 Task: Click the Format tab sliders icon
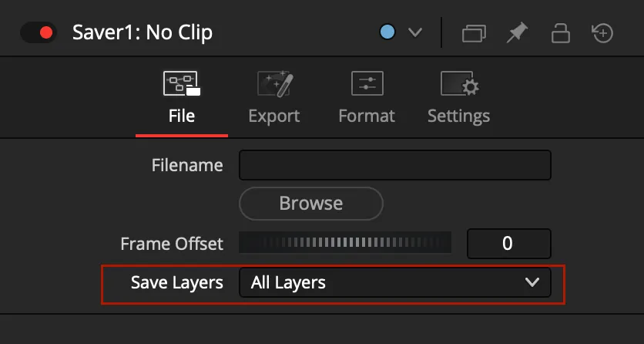[367, 83]
